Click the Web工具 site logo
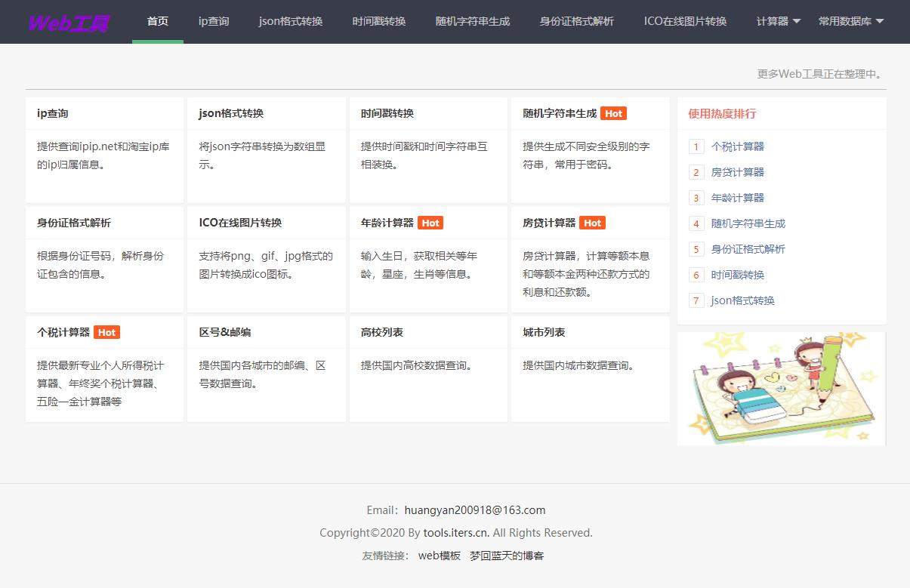 (x=68, y=23)
